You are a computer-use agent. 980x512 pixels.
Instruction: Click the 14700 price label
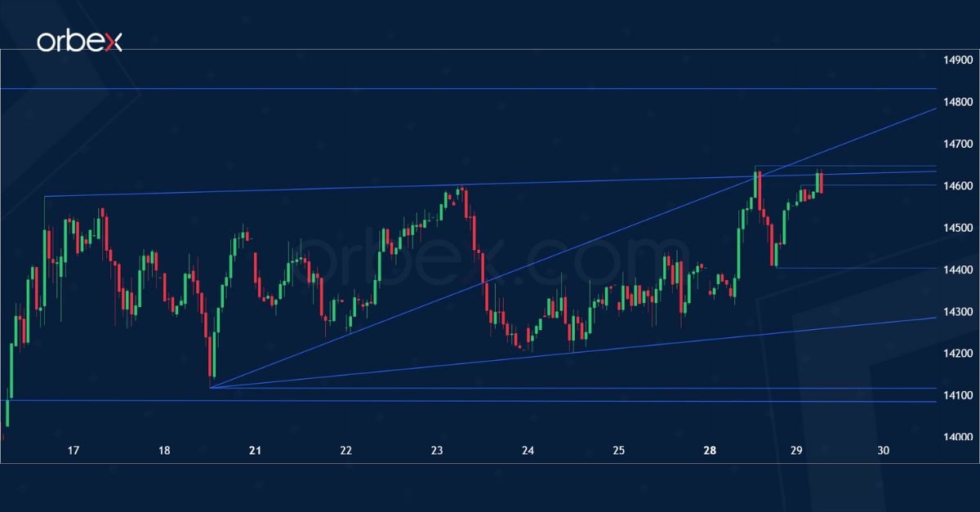[958, 145]
